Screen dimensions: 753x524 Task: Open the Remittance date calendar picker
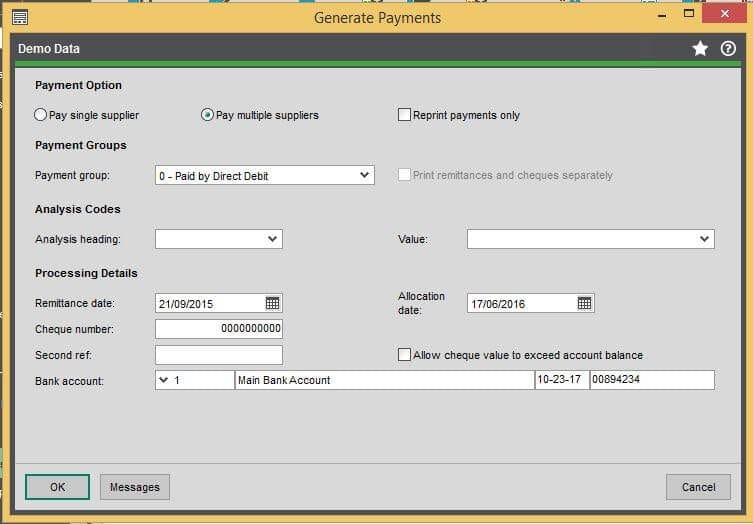click(272, 303)
